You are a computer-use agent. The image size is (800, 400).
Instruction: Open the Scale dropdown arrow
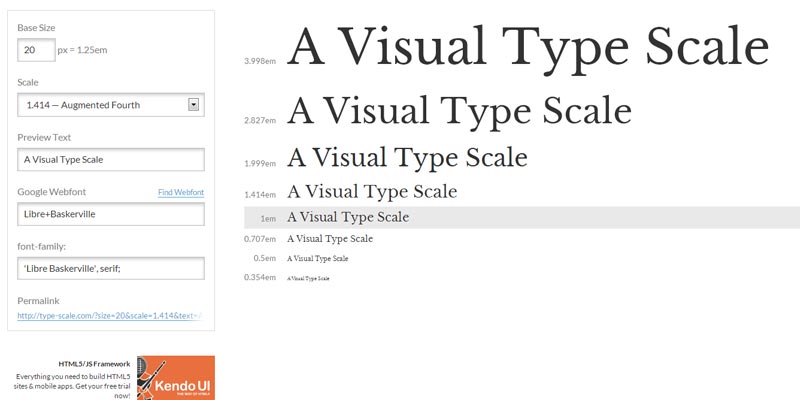[194, 105]
